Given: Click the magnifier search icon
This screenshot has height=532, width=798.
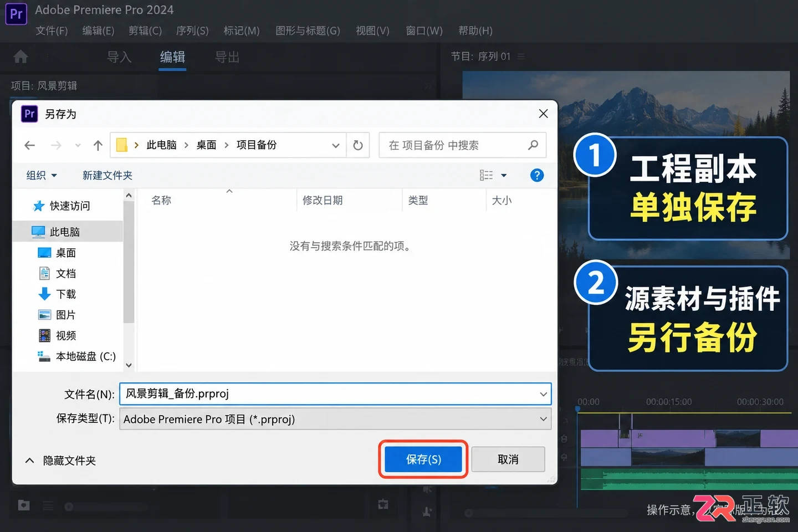Looking at the screenshot, I should point(533,145).
